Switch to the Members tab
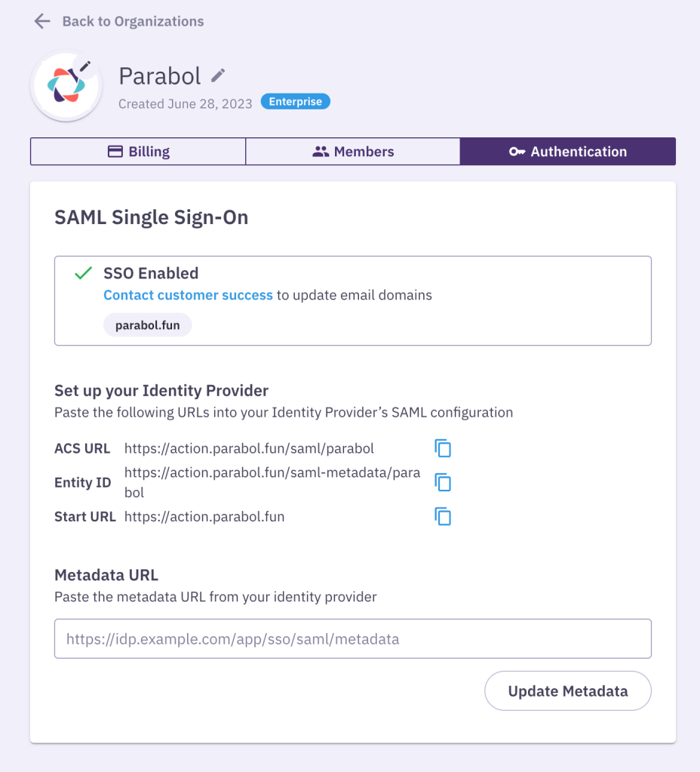This screenshot has width=700, height=772. pyautogui.click(x=353, y=151)
